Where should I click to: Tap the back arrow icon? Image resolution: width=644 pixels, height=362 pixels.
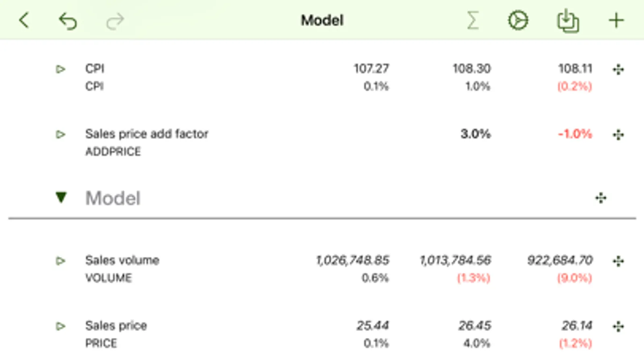coord(24,20)
